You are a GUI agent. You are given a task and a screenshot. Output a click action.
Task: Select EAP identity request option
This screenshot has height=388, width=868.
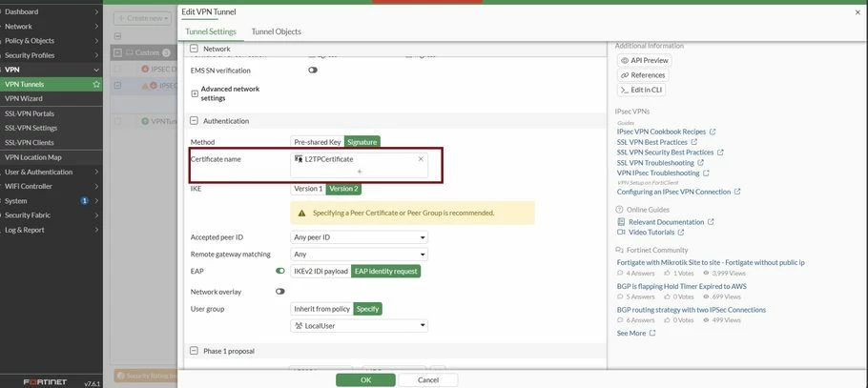point(386,271)
